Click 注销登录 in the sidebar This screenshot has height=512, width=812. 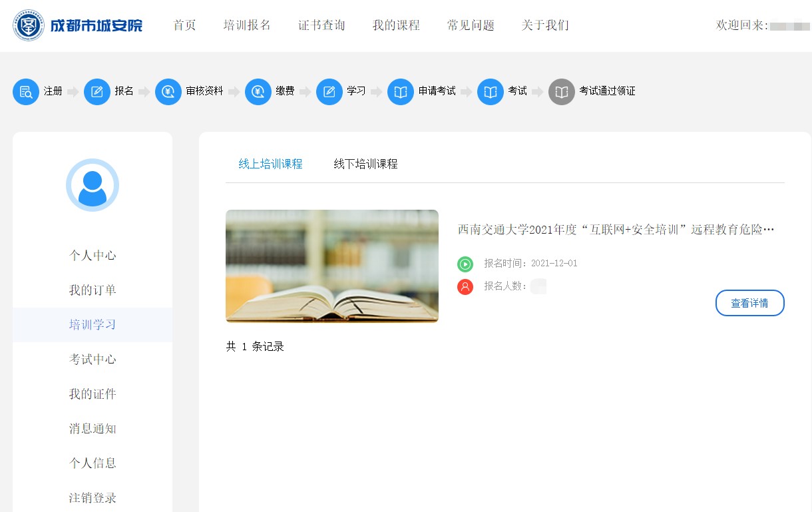tap(93, 497)
